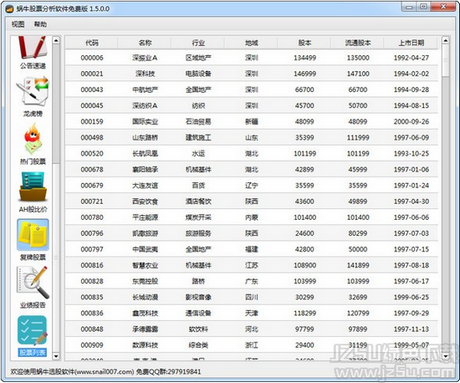Click the industry cell 酒店餐饮
The image size is (460, 383).
[x=198, y=201]
